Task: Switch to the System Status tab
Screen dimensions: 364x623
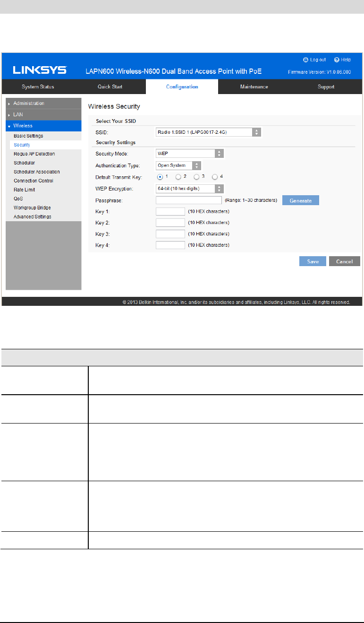Action: (x=38, y=87)
